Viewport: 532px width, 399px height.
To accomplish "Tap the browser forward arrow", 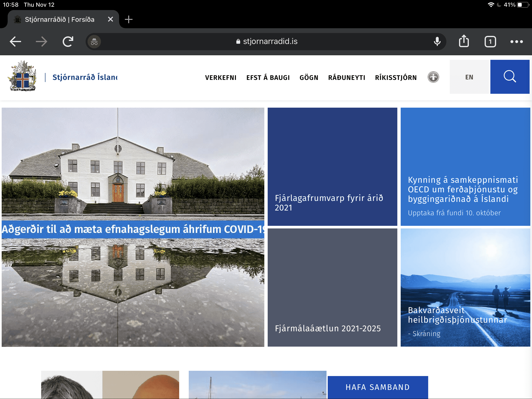I will 41,42.
